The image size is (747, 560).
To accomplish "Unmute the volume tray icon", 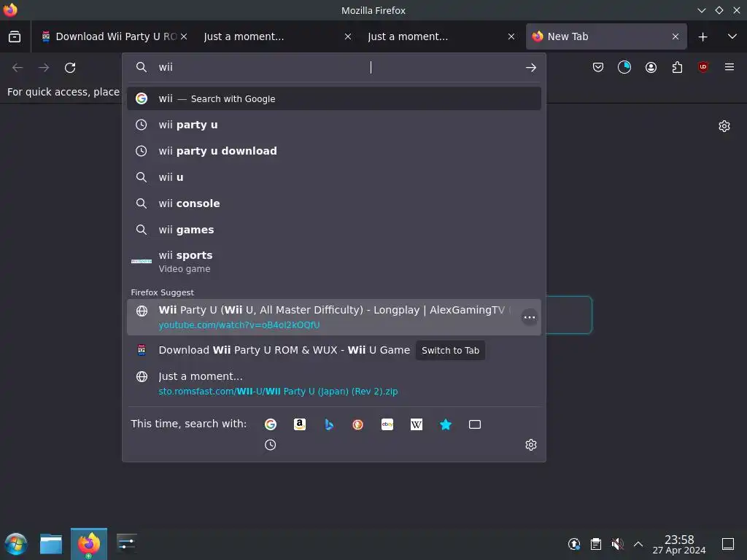I will tap(617, 544).
